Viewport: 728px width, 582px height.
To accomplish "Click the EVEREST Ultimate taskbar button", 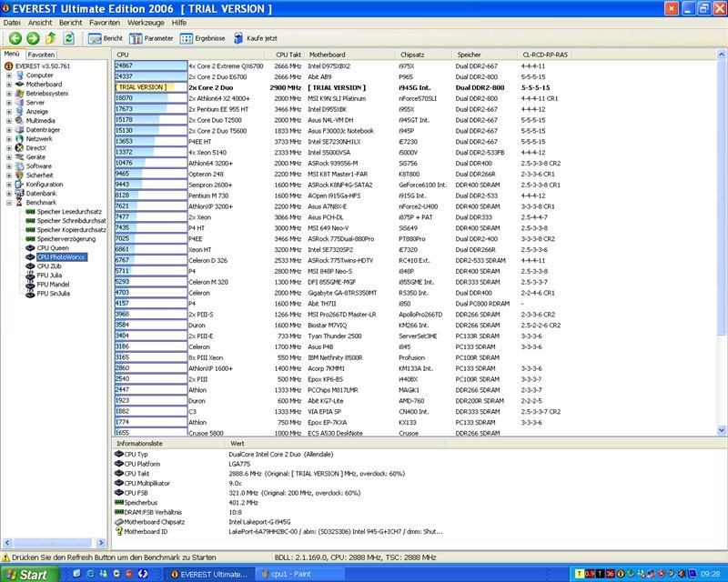I will click(x=209, y=575).
